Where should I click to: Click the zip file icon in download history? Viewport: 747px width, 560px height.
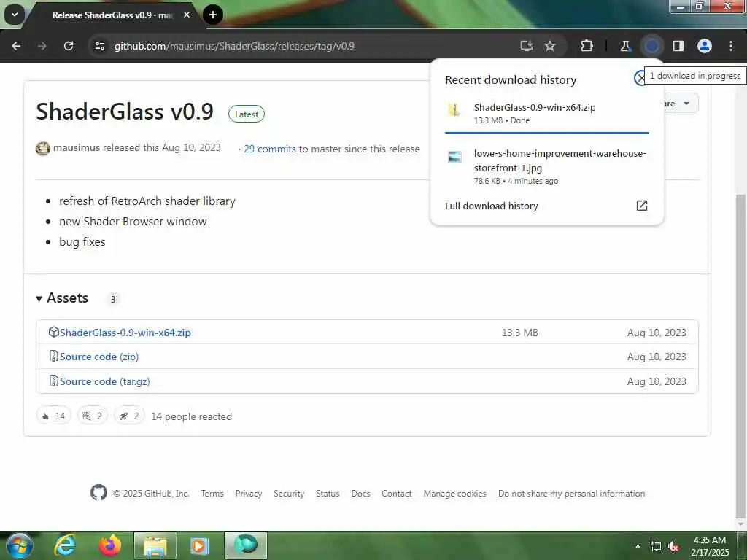click(x=454, y=110)
